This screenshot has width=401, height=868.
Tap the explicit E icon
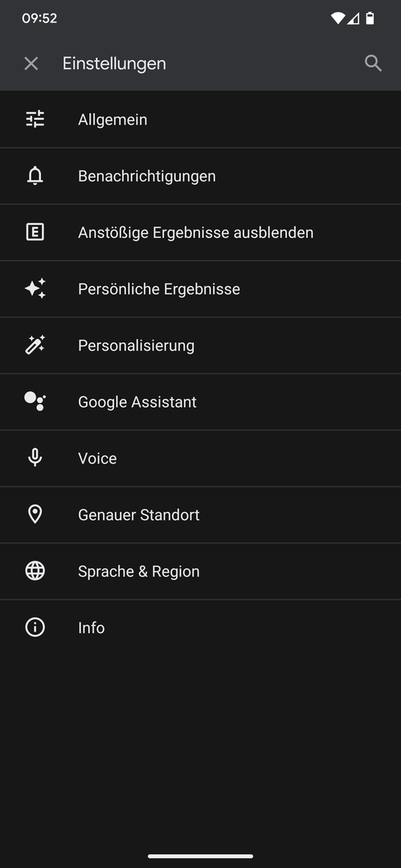[x=35, y=232]
